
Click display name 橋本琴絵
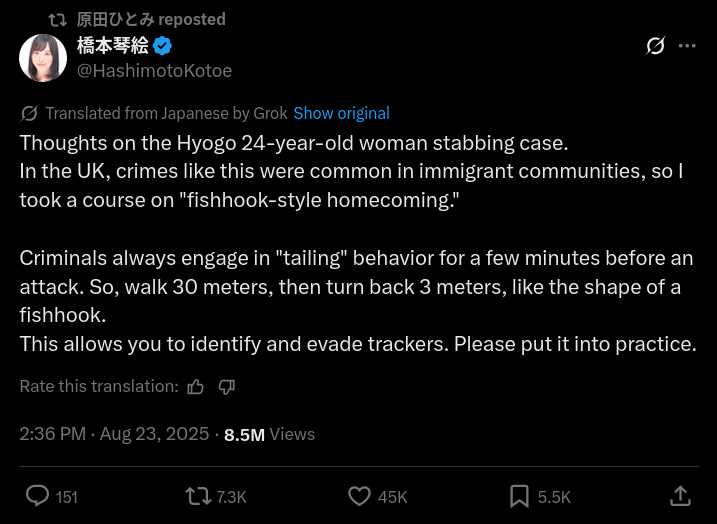point(113,45)
